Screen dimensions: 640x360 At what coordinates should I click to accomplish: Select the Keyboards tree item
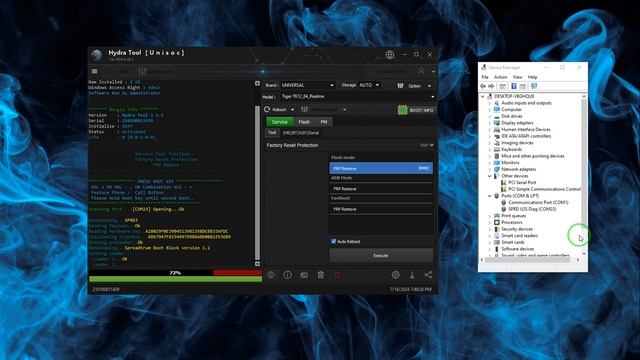pos(512,149)
